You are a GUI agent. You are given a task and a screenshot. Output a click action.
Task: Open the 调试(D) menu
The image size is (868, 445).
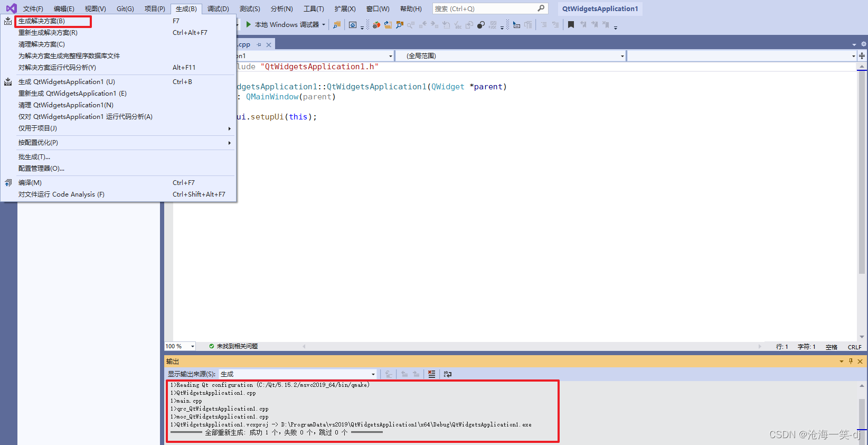coord(218,8)
